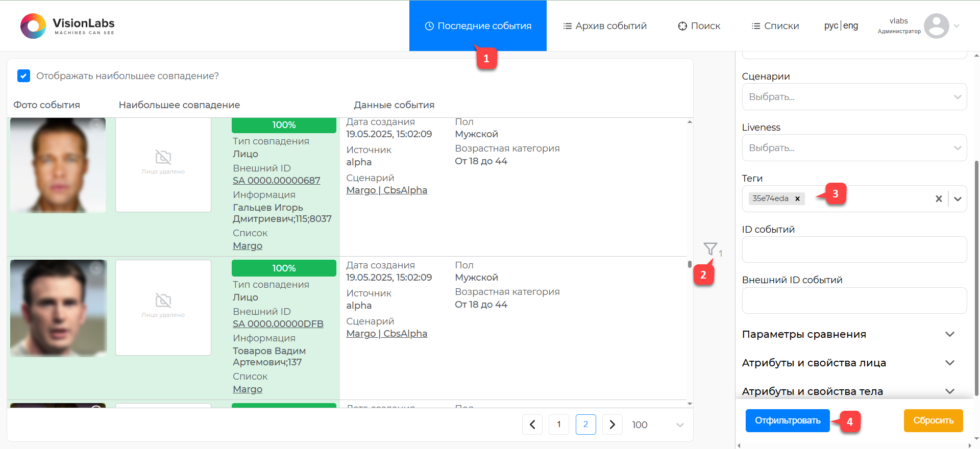Open the Liveness dropdown
Screen dimensions: 980x449
pos(854,148)
